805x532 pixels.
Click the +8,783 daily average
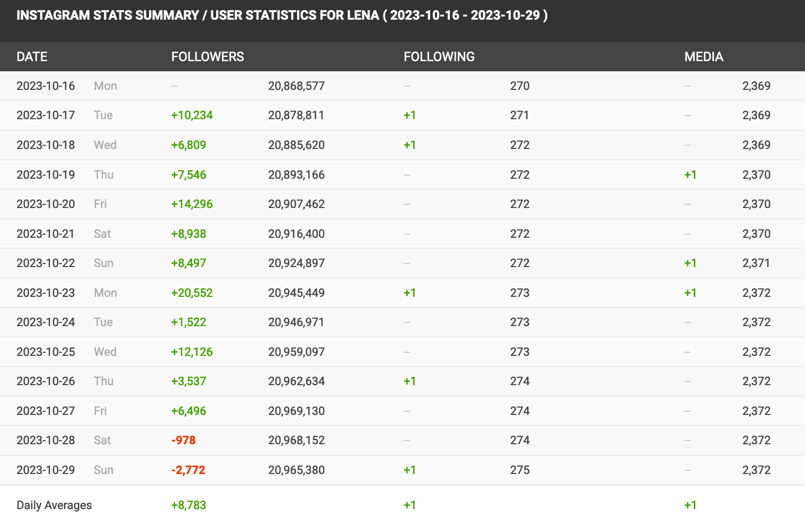pos(188,505)
